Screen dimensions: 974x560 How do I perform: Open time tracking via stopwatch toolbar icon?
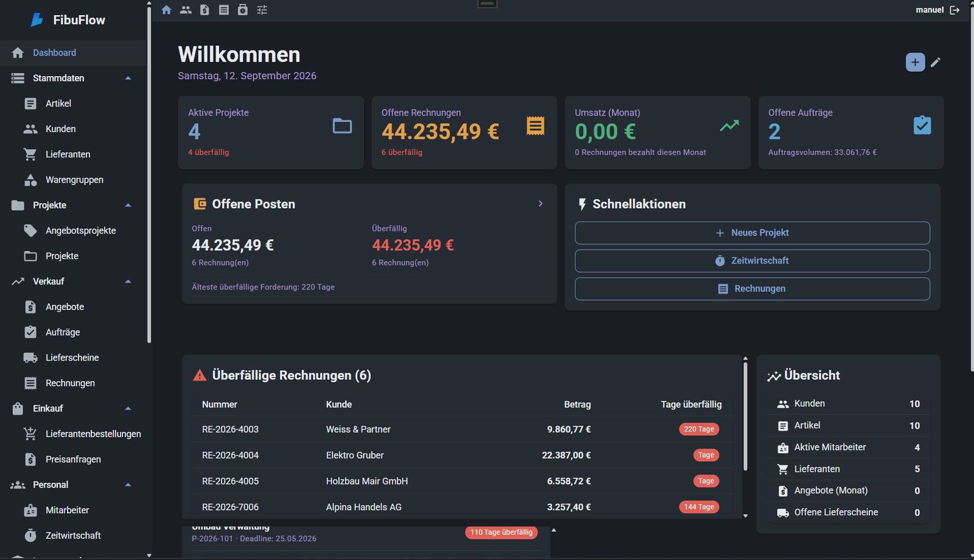[243, 10]
